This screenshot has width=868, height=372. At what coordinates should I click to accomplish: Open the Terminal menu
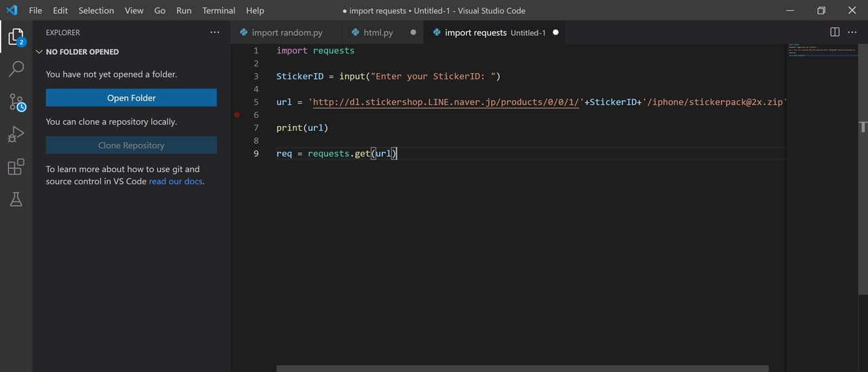218,10
